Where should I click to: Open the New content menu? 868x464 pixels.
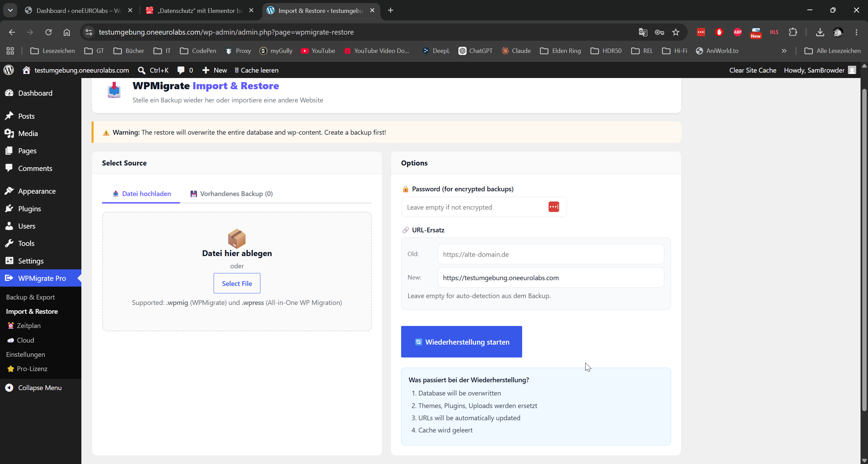pyautogui.click(x=214, y=70)
